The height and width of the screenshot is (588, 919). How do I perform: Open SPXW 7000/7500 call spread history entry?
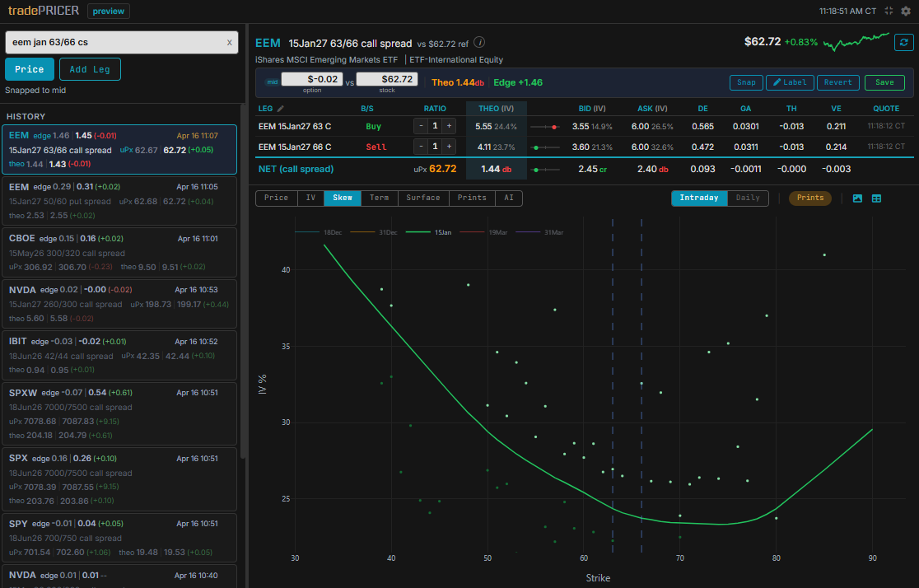[119, 413]
